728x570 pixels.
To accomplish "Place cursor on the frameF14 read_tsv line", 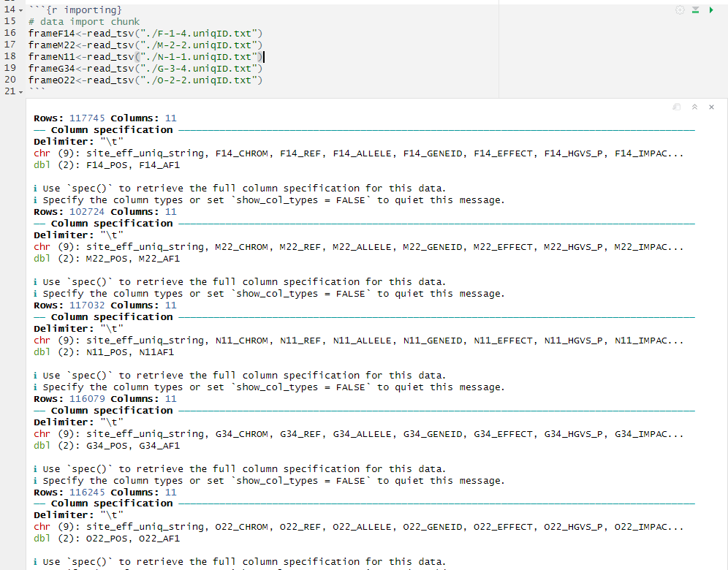I will click(x=145, y=34).
